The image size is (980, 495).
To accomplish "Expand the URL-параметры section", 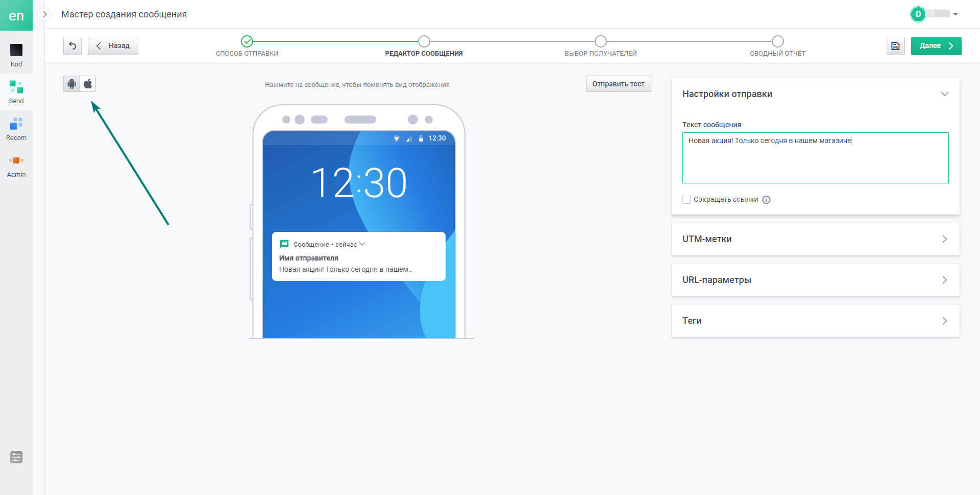I will [x=815, y=280].
